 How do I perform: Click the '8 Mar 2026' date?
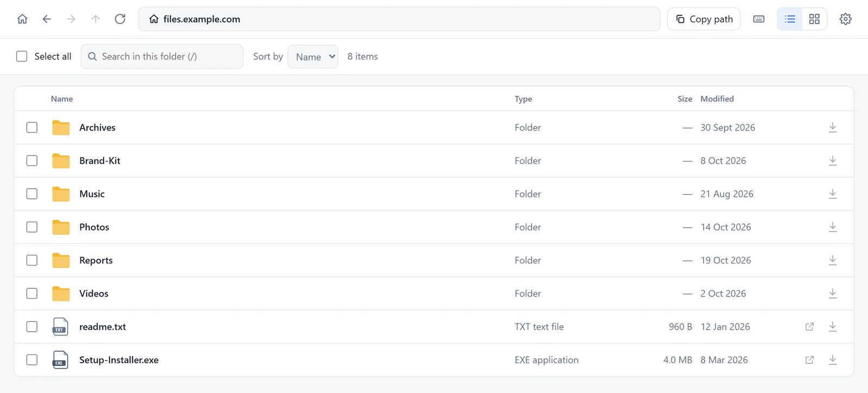click(x=724, y=360)
